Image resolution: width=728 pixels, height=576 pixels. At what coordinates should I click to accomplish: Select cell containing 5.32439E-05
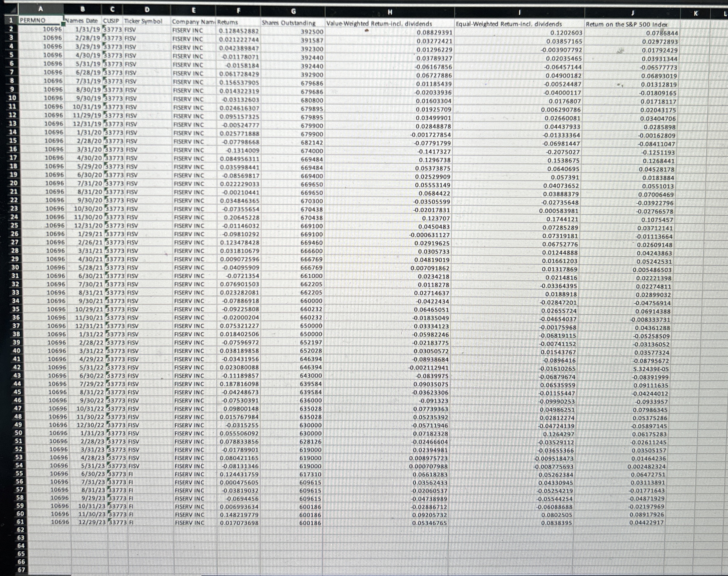[x=650, y=369]
